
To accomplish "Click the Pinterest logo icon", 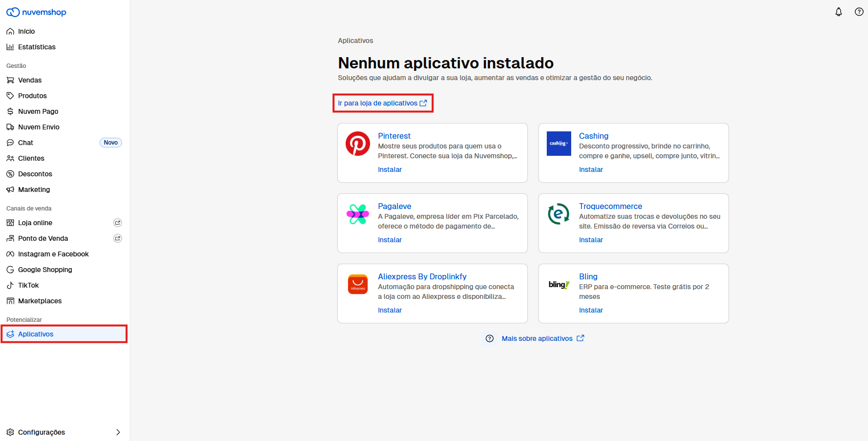I will (x=358, y=144).
